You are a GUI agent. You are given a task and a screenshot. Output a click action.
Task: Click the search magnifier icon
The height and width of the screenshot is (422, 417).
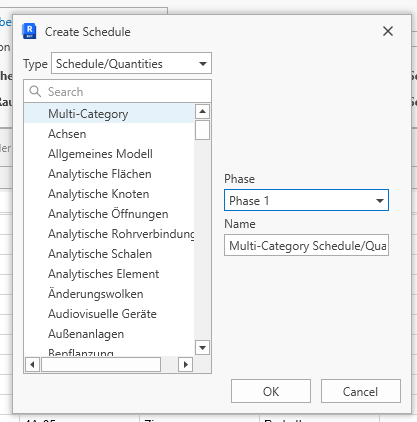(35, 91)
